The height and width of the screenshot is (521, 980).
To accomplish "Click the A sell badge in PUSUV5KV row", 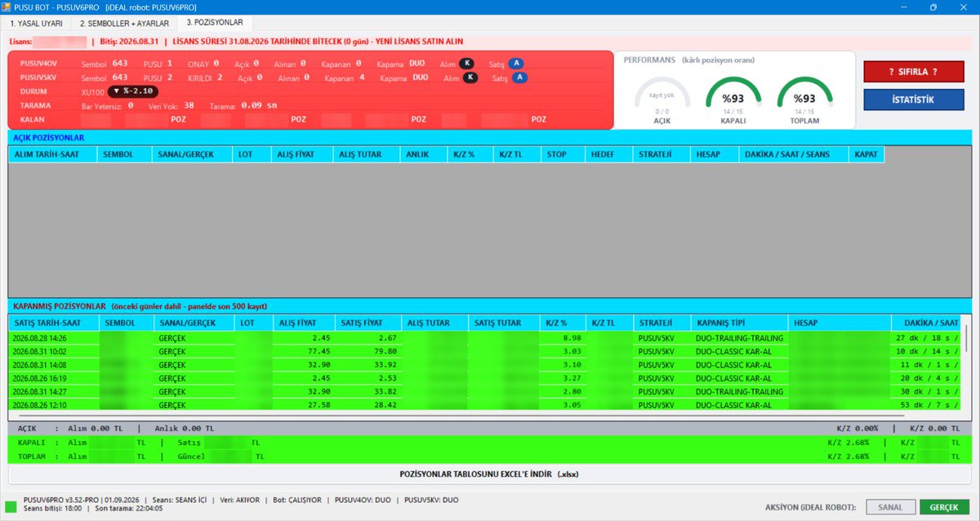I will pos(519,78).
